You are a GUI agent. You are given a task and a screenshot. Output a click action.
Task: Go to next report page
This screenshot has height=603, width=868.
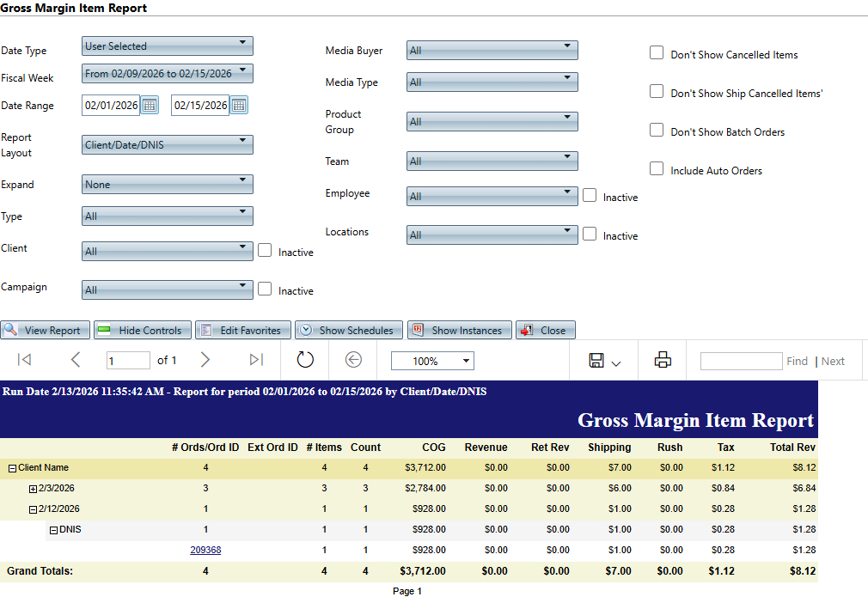tap(205, 361)
